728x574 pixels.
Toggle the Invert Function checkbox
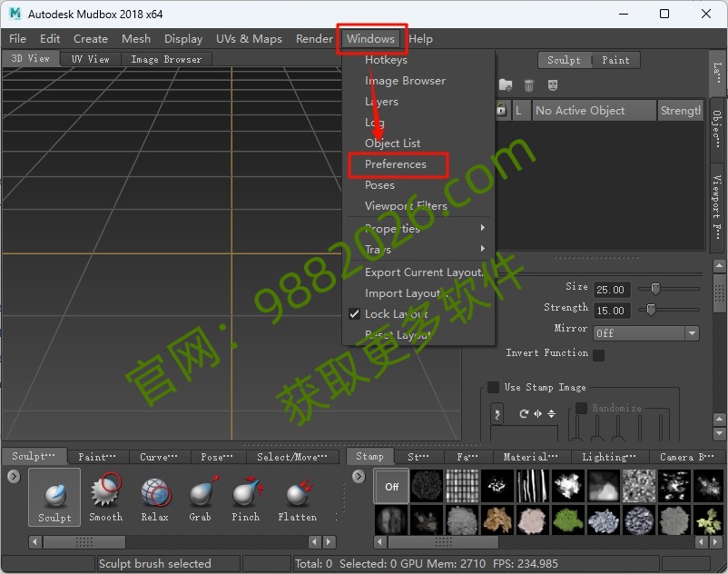(x=598, y=355)
